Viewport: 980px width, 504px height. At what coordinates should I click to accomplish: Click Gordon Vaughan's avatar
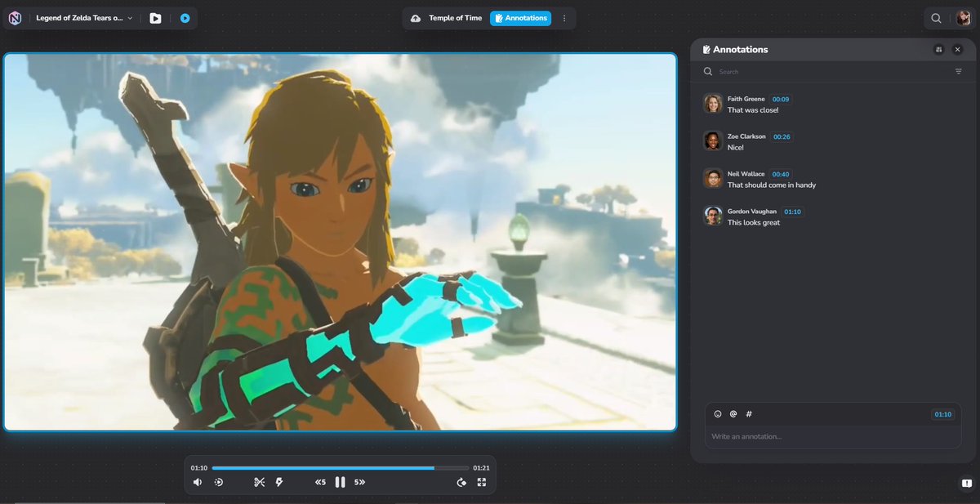713,216
